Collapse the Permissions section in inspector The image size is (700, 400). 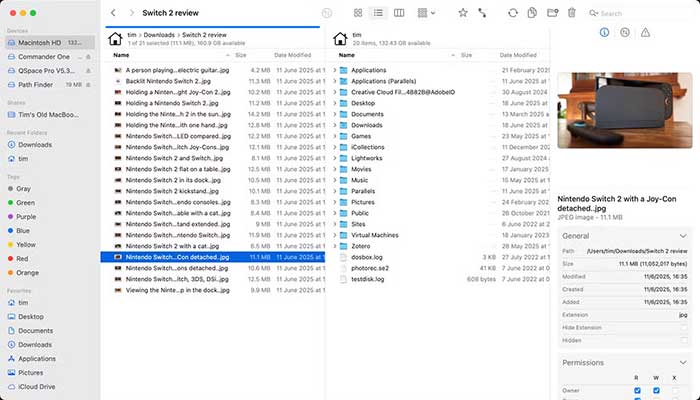click(683, 362)
